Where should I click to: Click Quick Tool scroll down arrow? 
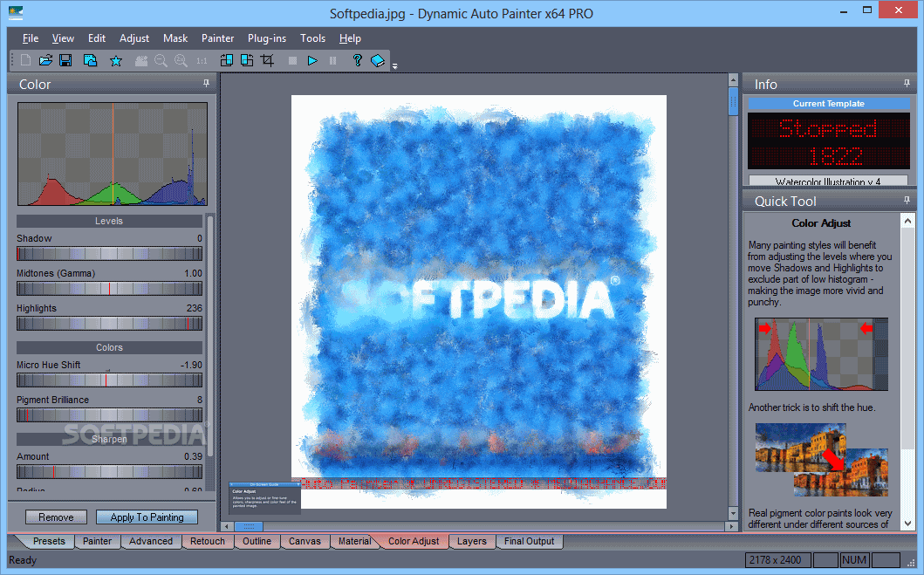[x=907, y=523]
